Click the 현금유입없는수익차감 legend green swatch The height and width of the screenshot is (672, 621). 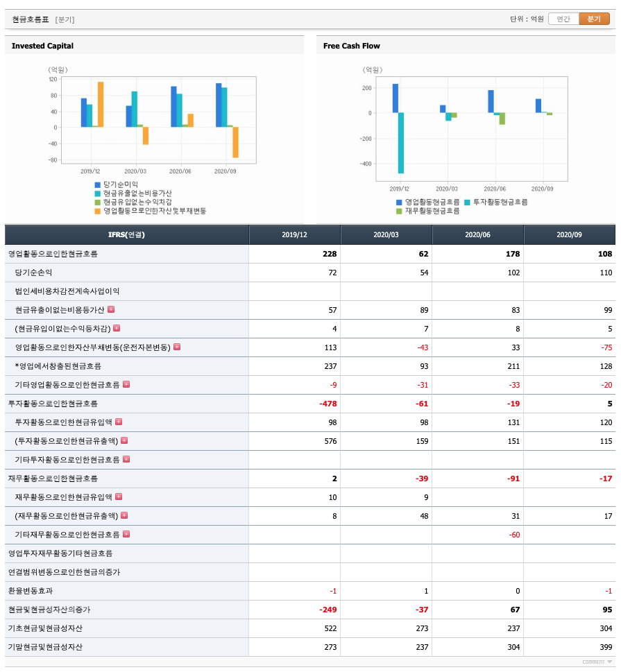point(97,203)
